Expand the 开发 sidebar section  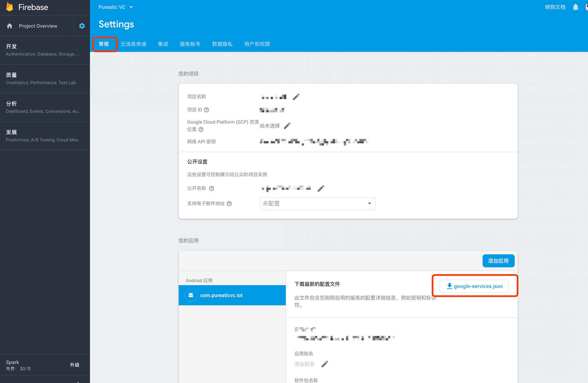45,50
